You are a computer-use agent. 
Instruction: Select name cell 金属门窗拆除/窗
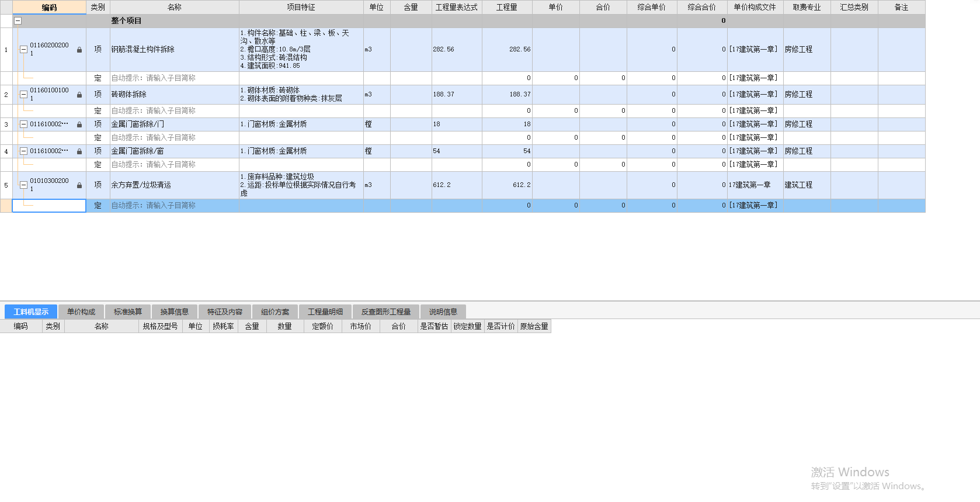point(175,151)
